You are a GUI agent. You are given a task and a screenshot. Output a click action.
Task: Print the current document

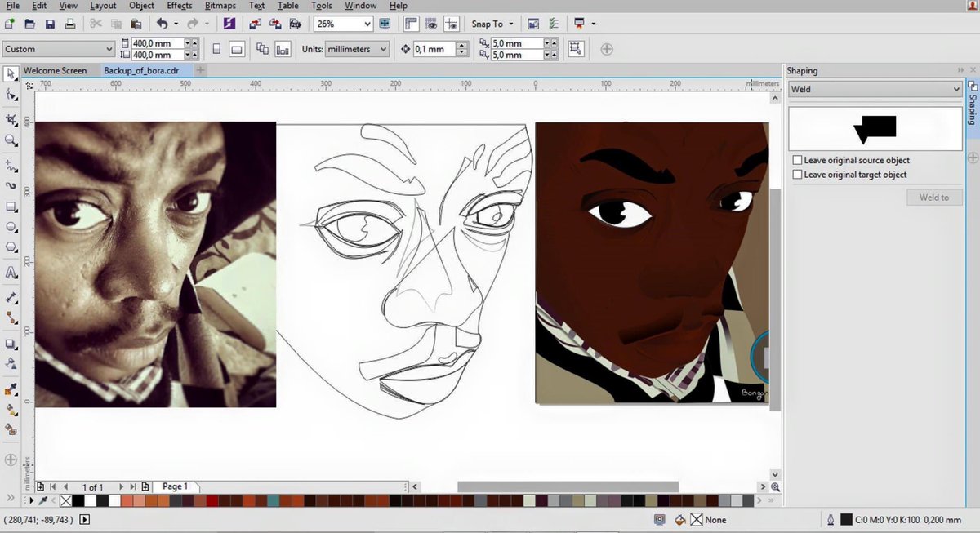pyautogui.click(x=71, y=24)
